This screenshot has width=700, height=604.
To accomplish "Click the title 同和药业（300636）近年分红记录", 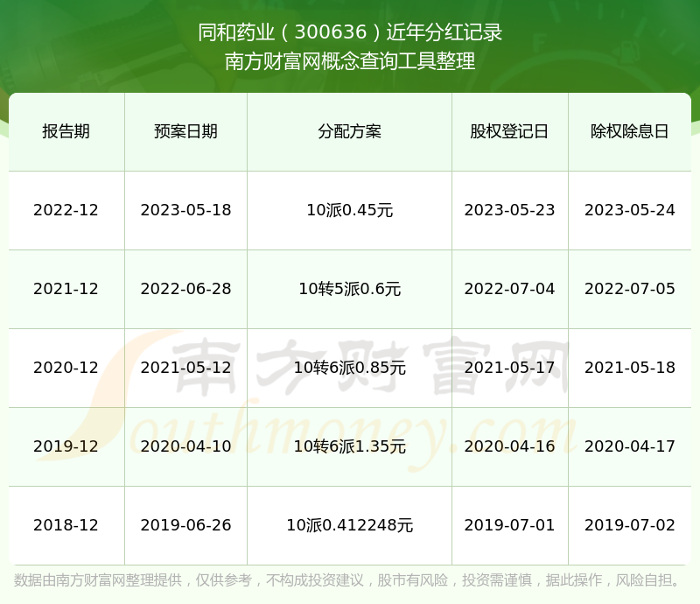I will (350, 32).
